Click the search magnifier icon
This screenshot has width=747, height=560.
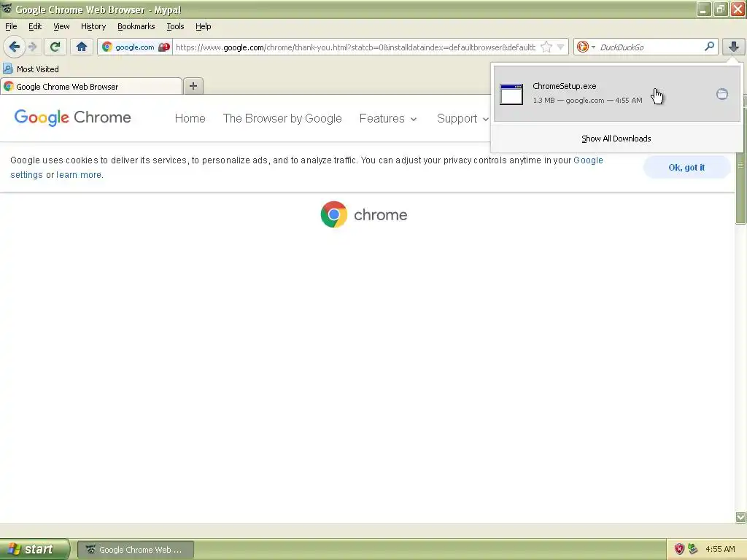(x=709, y=47)
